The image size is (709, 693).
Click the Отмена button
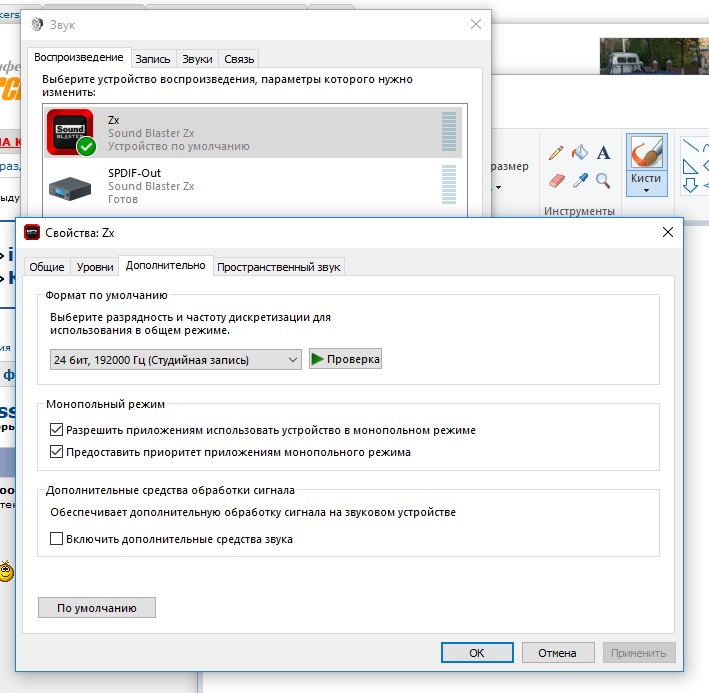coord(558,653)
